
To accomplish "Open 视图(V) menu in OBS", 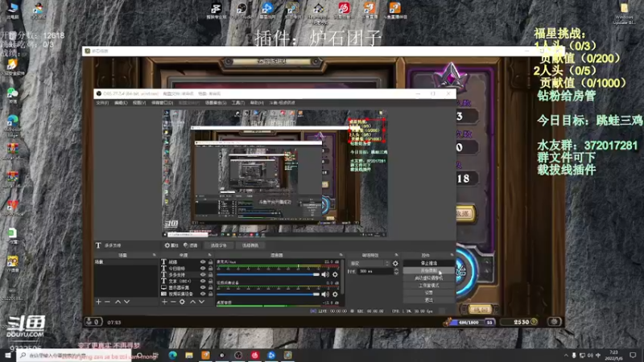I will pyautogui.click(x=139, y=103).
